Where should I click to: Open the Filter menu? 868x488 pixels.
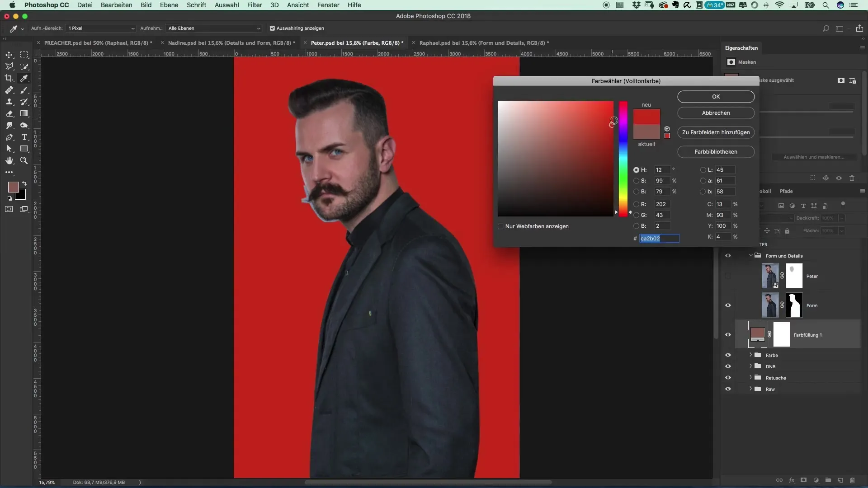coord(255,5)
